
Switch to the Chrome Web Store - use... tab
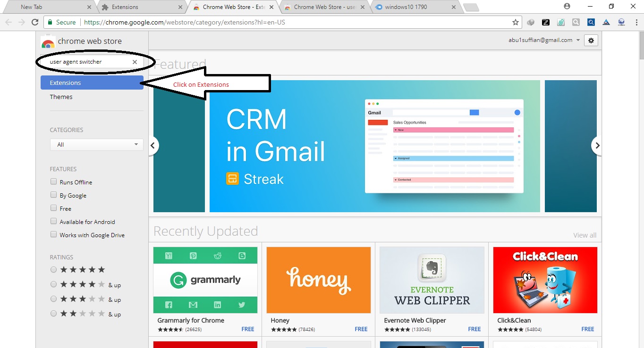pos(324,7)
